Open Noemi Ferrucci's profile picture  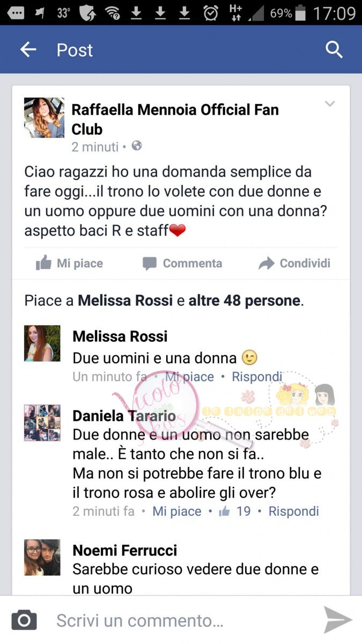point(42,558)
